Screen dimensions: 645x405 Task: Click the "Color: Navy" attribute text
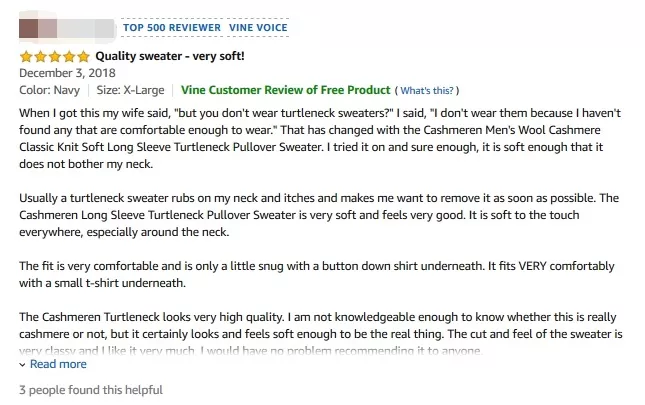(50, 90)
